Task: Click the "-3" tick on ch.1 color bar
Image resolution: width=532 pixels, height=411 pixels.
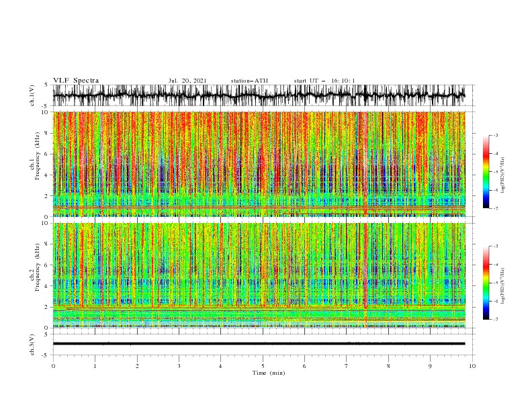Action: tap(496, 135)
